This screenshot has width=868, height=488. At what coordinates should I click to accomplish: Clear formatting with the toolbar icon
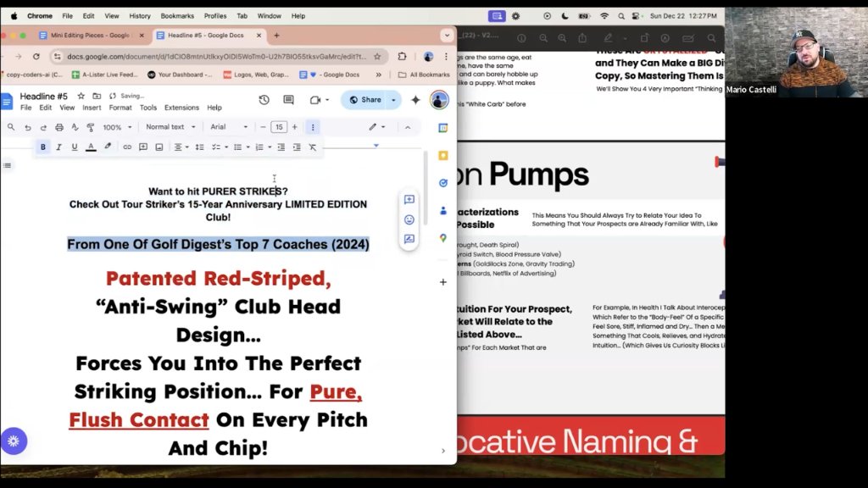click(x=313, y=147)
